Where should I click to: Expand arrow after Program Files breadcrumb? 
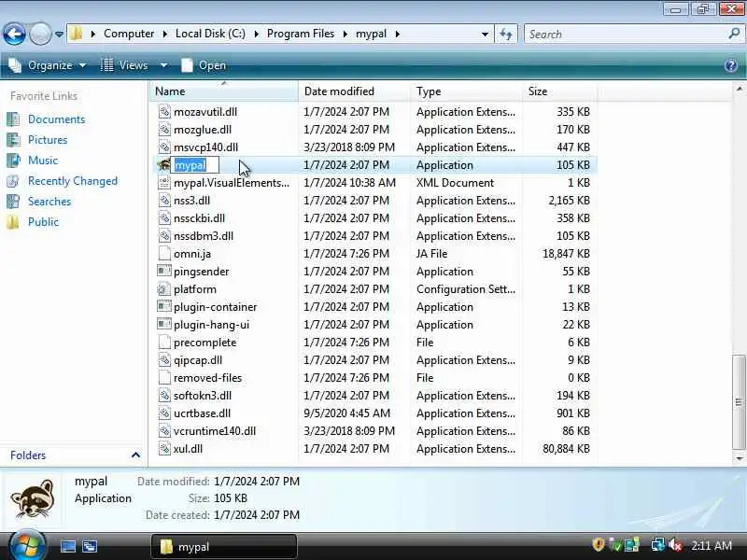coord(345,35)
